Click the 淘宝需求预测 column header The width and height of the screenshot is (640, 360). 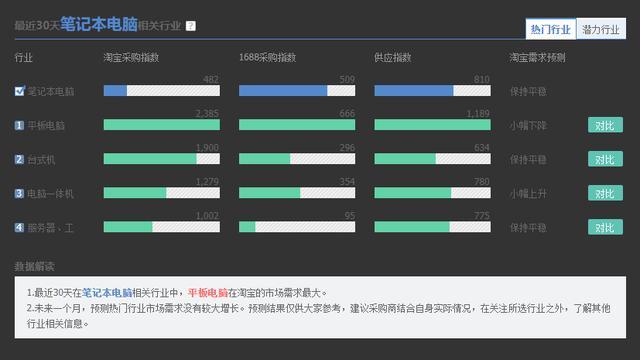(x=537, y=58)
